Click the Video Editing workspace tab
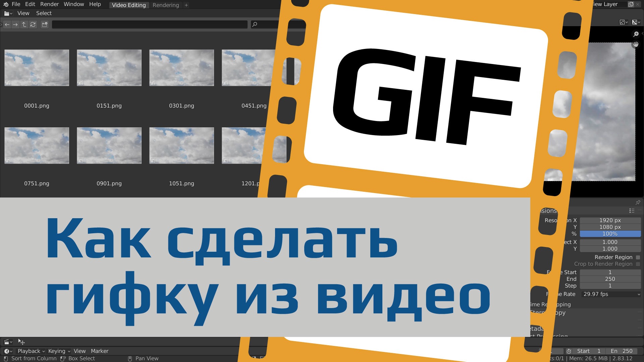Viewport: 644px width, 362px height. click(129, 5)
